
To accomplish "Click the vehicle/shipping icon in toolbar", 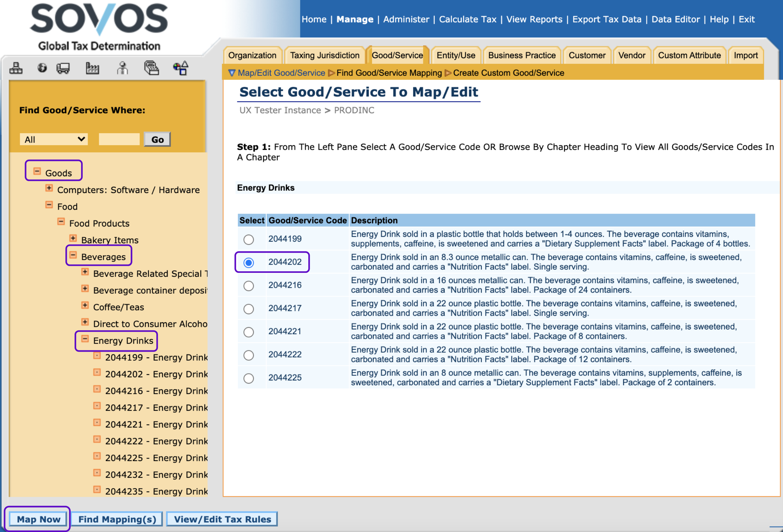I will (x=62, y=66).
